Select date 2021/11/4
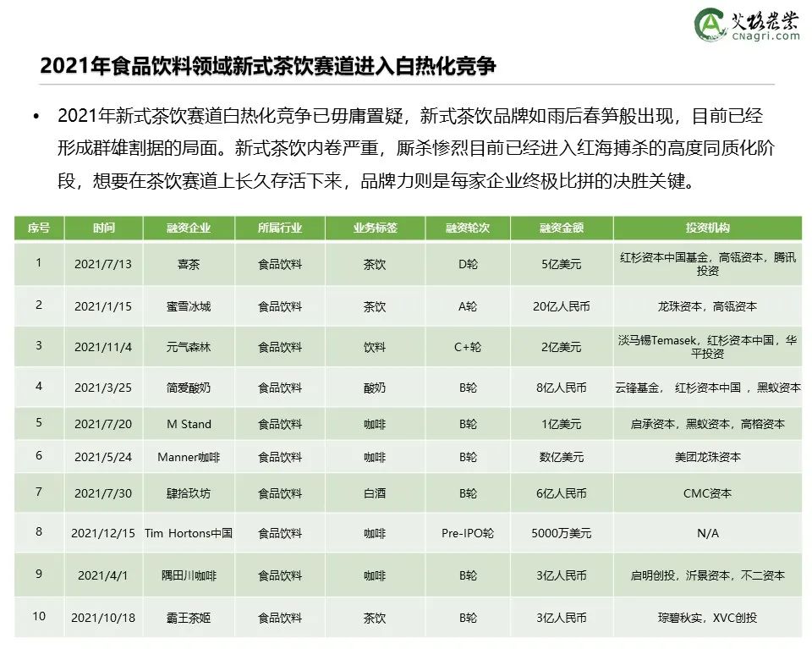The height and width of the screenshot is (649, 812). (x=103, y=347)
